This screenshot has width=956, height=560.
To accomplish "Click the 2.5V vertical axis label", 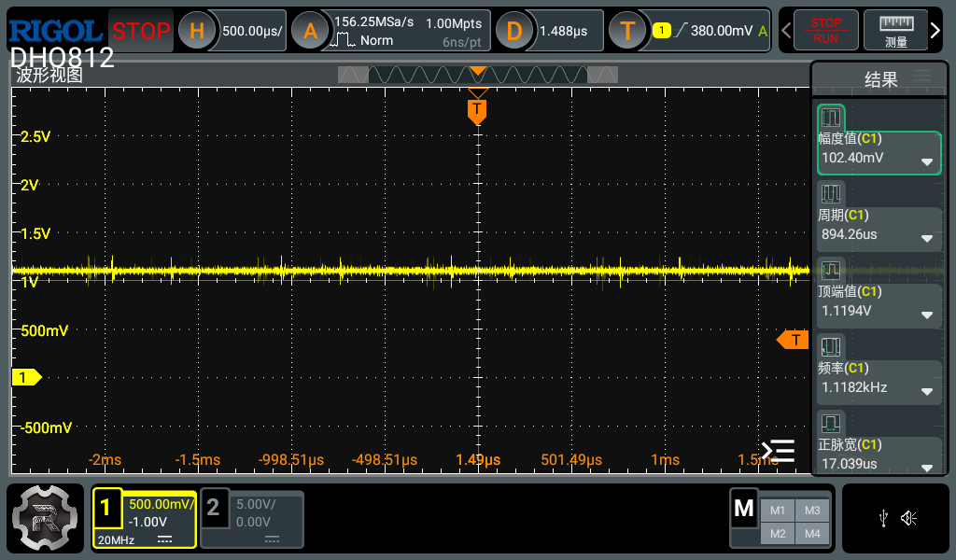I will 35,136.
